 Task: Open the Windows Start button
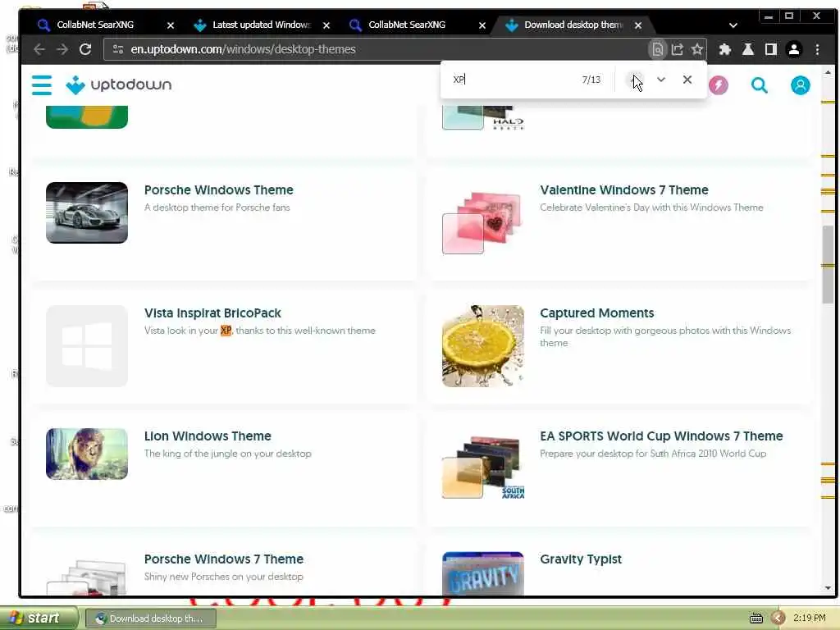click(39, 619)
